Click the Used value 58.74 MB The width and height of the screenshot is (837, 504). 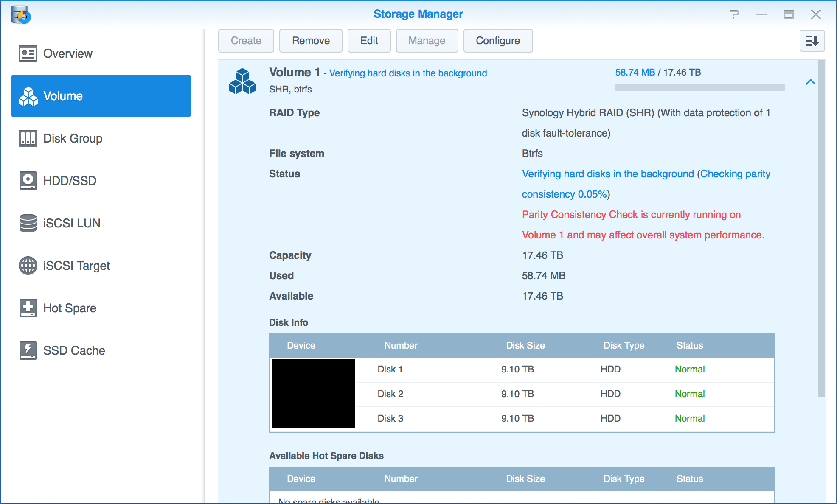tap(544, 276)
